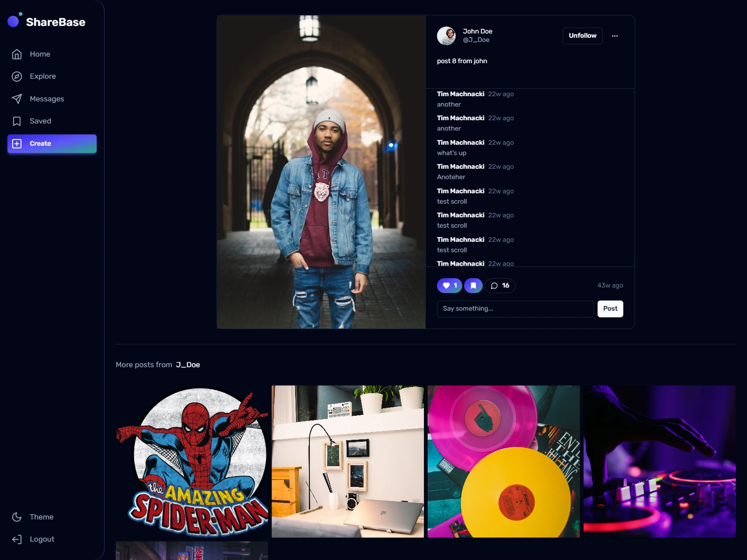Click the comment count bubble showing 16
Image resolution: width=747 pixels, height=560 pixels.
pos(500,286)
